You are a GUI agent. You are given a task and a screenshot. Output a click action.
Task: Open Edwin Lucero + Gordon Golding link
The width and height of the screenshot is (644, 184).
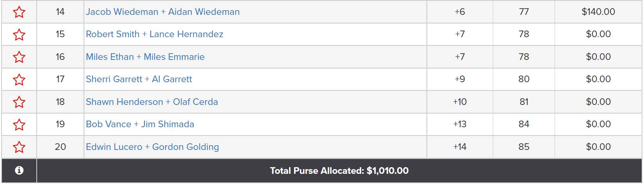point(152,147)
